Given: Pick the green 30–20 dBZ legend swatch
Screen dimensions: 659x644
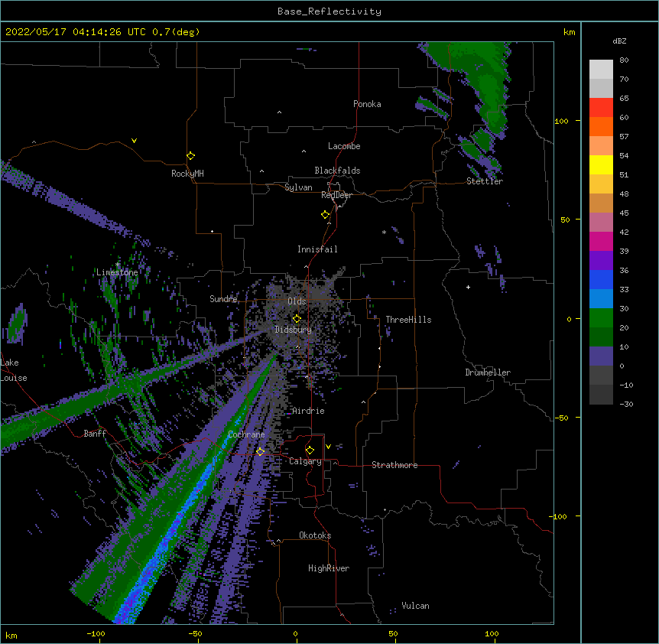Looking at the screenshot, I should pos(601,318).
